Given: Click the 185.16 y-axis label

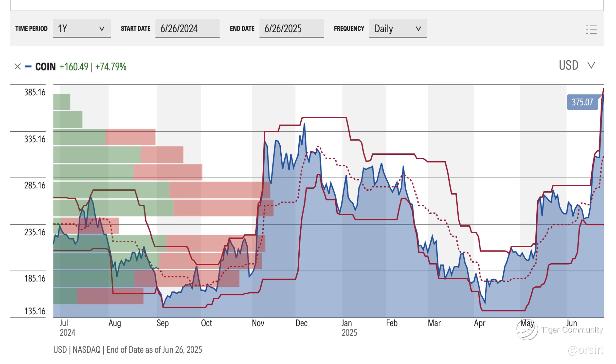Looking at the screenshot, I should [x=35, y=278].
